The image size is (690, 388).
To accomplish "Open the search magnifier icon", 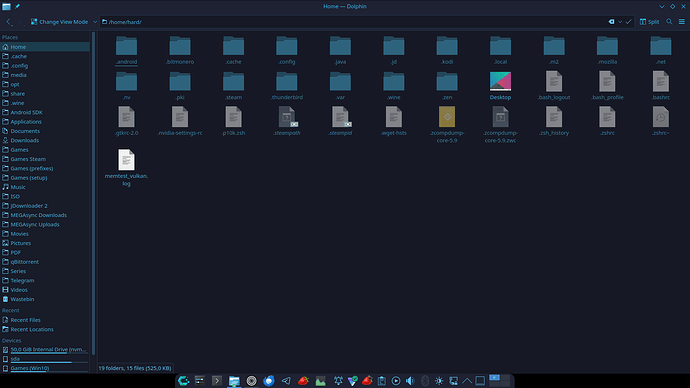I will [669, 22].
